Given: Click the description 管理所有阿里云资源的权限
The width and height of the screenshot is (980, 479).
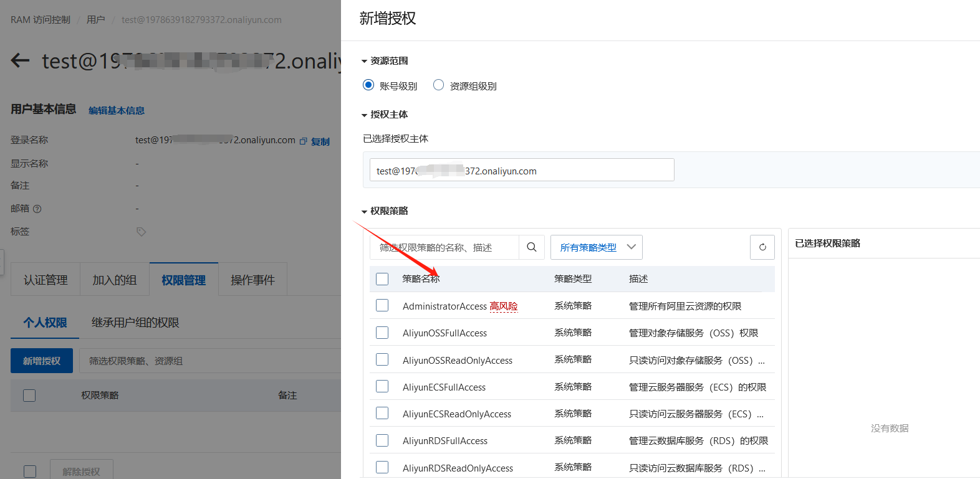Looking at the screenshot, I should 685,306.
